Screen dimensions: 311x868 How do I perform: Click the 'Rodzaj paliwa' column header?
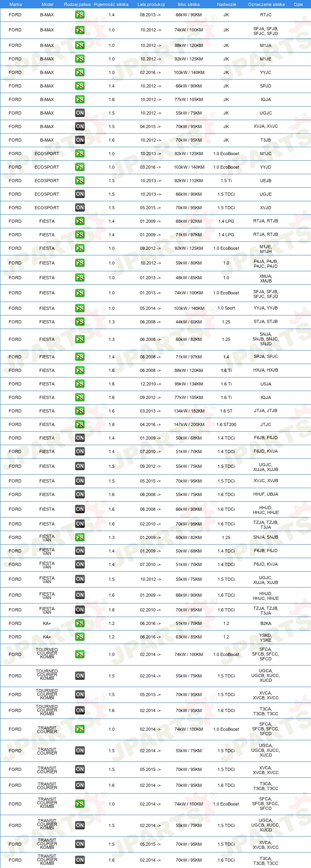pos(77,4)
